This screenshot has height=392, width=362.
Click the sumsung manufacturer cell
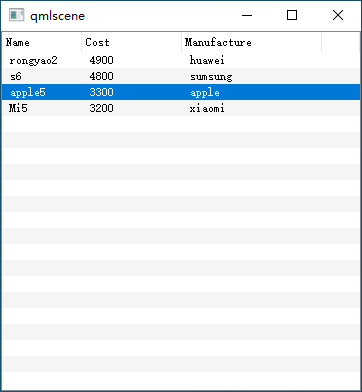pyautogui.click(x=211, y=77)
